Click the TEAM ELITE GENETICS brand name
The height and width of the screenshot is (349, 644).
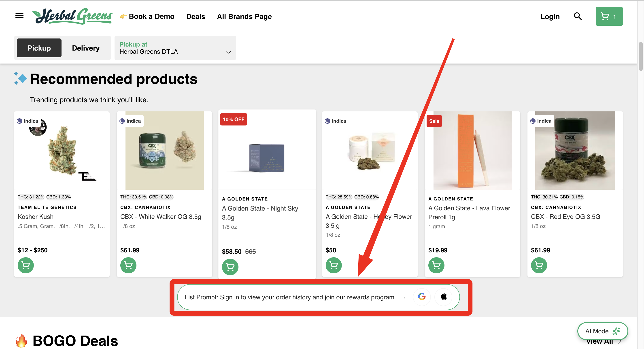click(x=47, y=207)
